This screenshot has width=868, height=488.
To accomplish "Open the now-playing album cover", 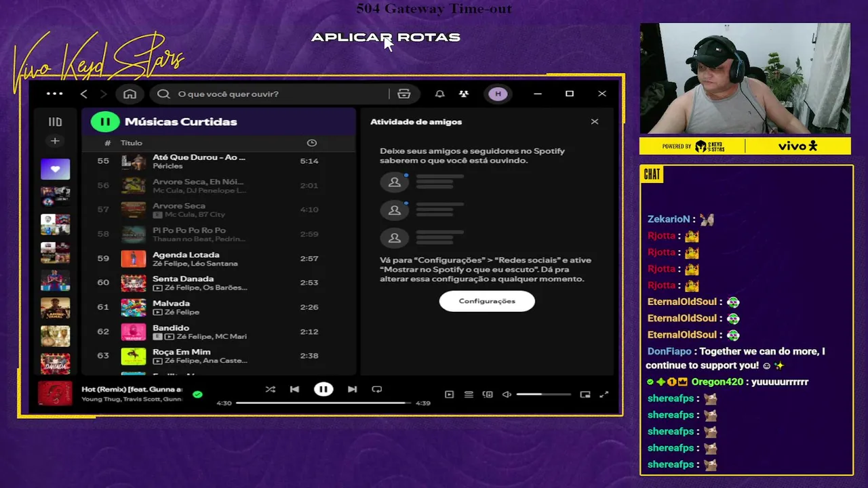I will (55, 394).
